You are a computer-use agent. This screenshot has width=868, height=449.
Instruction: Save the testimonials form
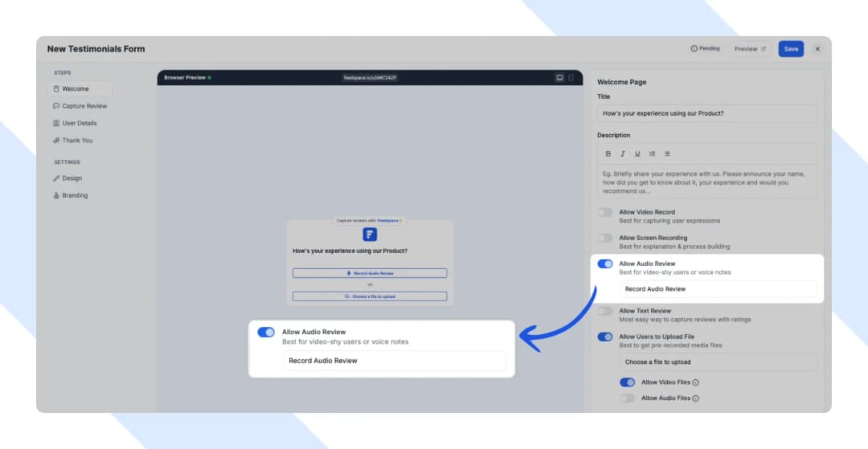pyautogui.click(x=791, y=49)
